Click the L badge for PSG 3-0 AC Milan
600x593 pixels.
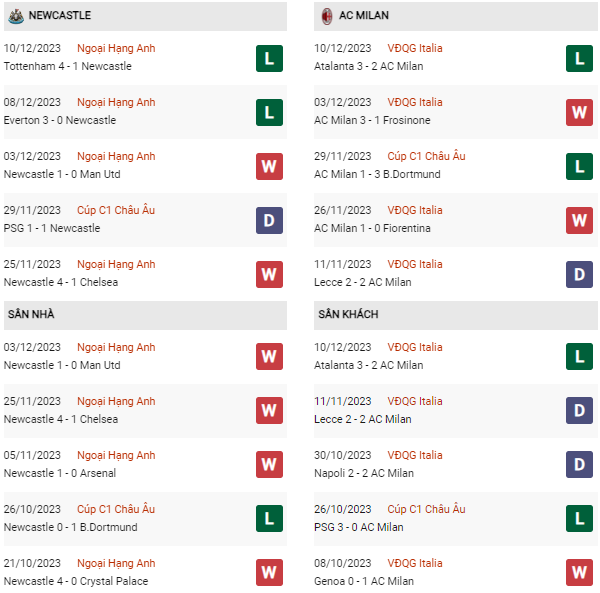[x=579, y=519]
